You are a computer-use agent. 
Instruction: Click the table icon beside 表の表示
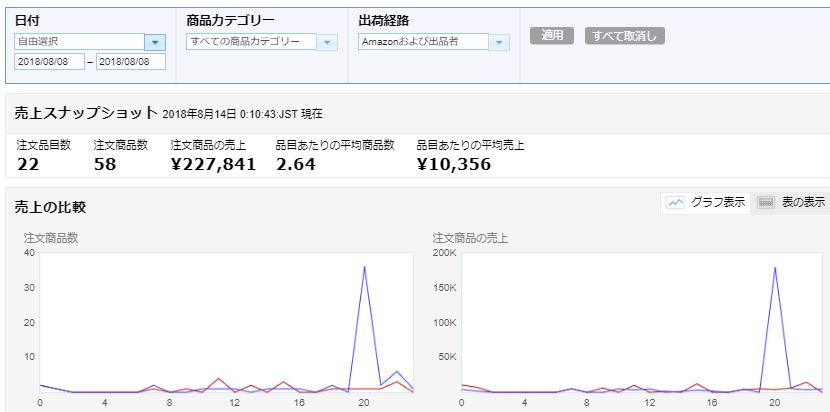[766, 202]
